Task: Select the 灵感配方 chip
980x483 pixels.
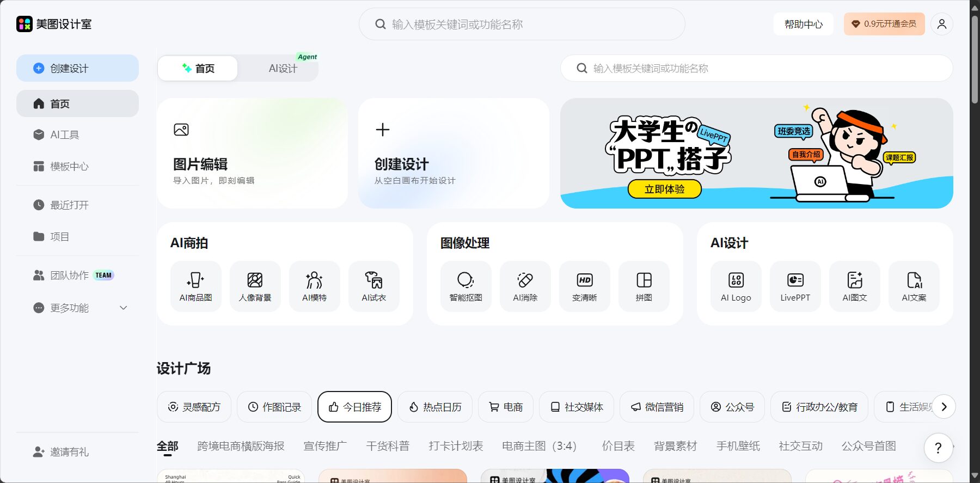Action: coord(194,407)
